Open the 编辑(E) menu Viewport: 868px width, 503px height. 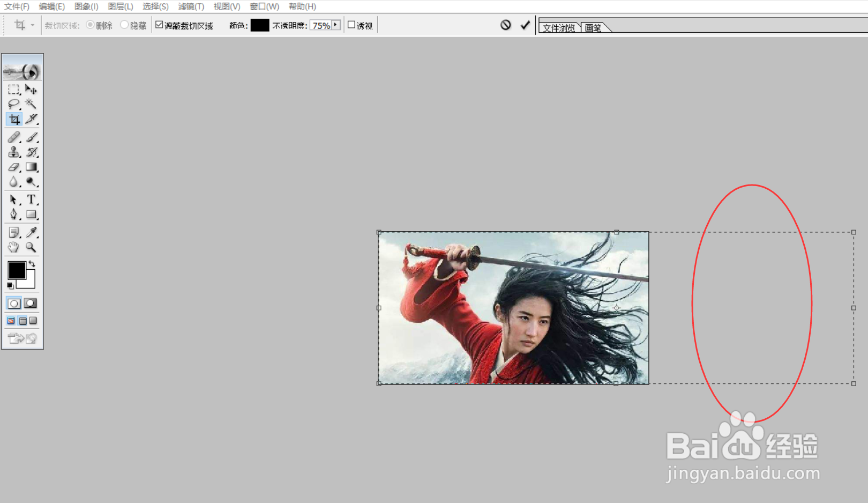coord(52,6)
